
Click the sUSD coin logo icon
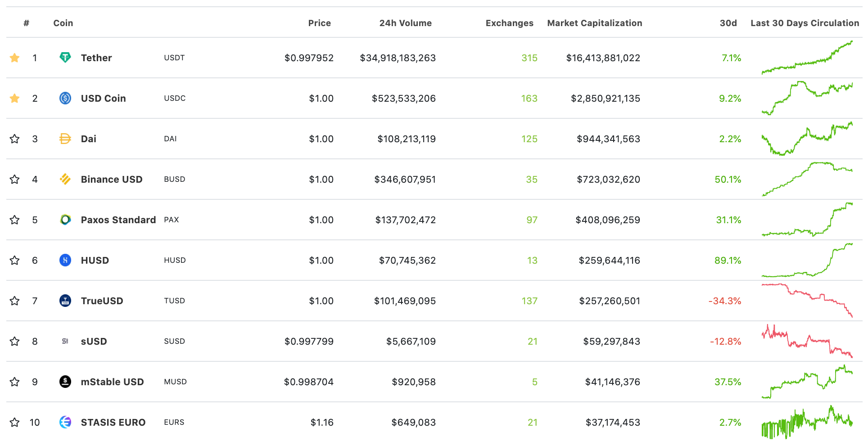[x=65, y=341]
